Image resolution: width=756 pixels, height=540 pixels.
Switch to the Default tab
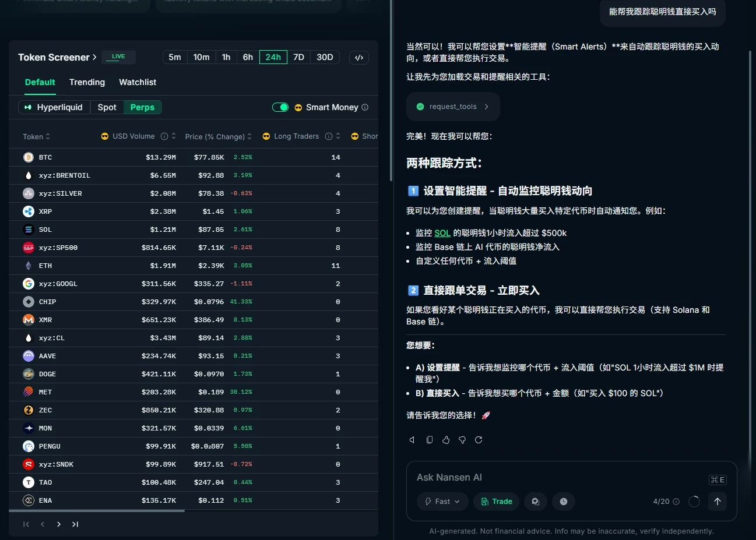40,82
